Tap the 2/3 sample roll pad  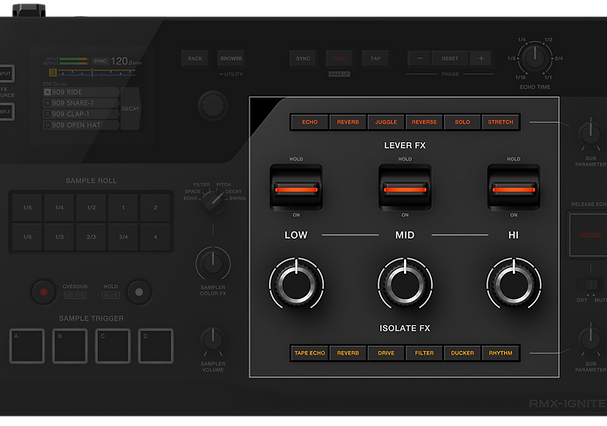[91, 237]
